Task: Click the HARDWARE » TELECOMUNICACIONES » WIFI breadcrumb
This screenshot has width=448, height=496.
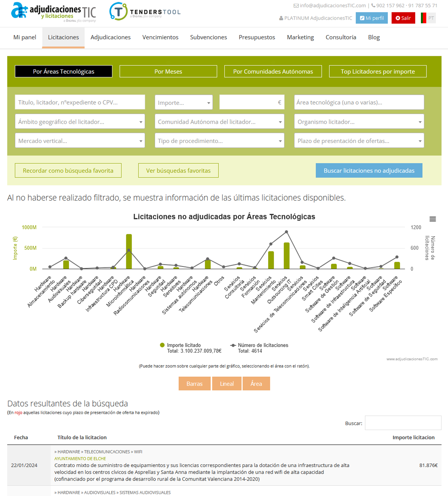Action: 98,452
